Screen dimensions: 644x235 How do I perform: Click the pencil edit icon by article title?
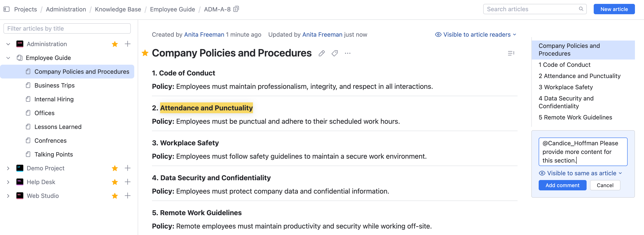322,53
